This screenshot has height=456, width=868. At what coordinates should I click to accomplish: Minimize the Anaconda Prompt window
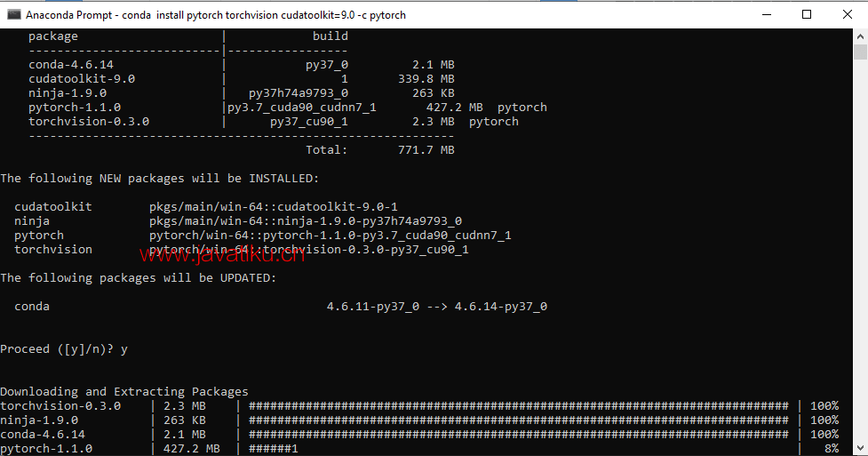tap(767, 14)
